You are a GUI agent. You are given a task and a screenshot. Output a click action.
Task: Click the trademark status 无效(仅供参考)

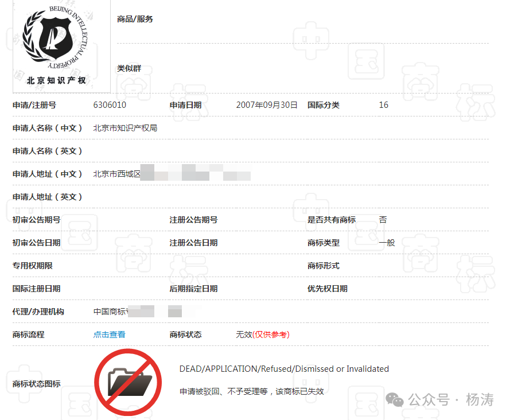(x=263, y=335)
